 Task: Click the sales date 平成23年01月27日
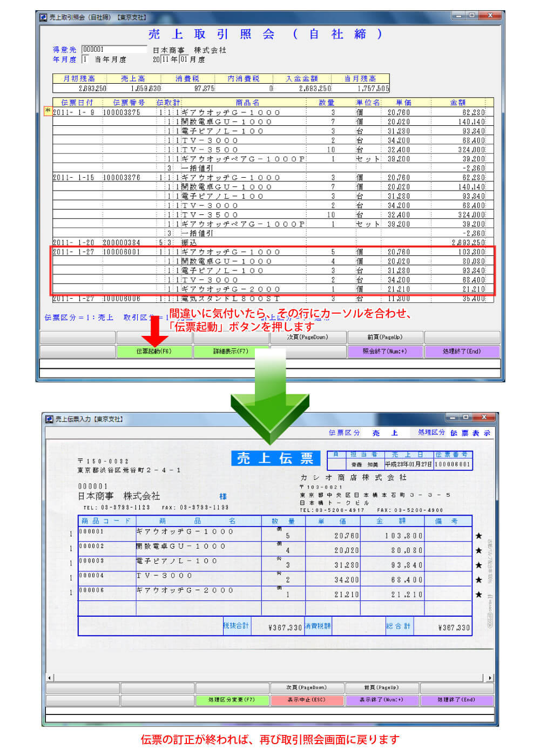point(408,464)
